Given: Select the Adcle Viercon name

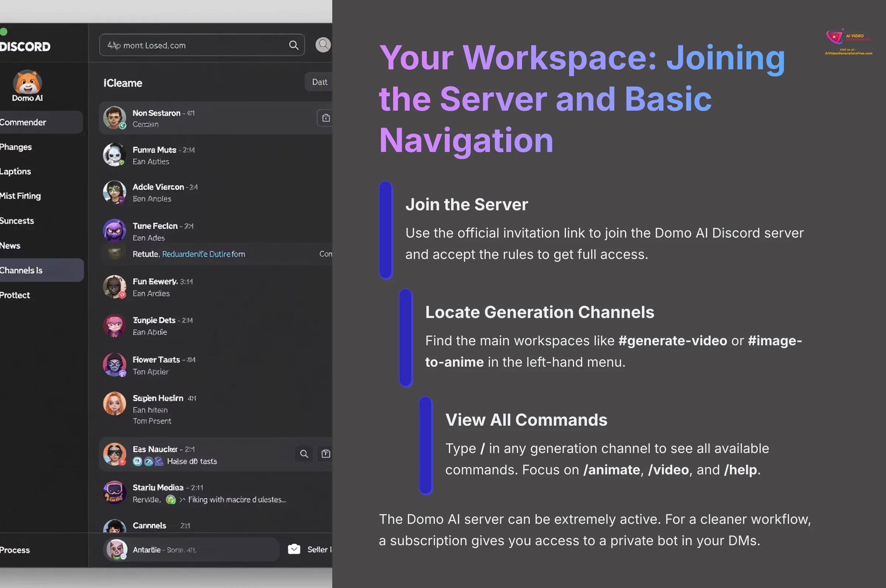Looking at the screenshot, I should click(x=158, y=187).
